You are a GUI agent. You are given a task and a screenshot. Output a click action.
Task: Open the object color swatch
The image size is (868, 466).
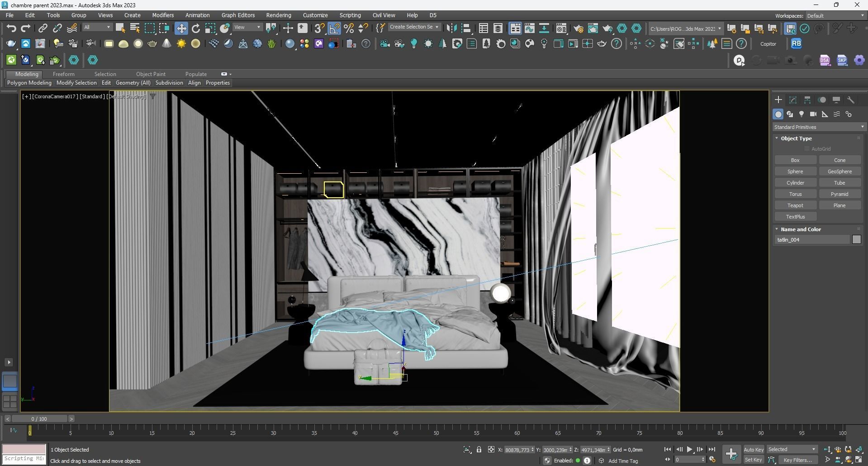click(x=856, y=240)
